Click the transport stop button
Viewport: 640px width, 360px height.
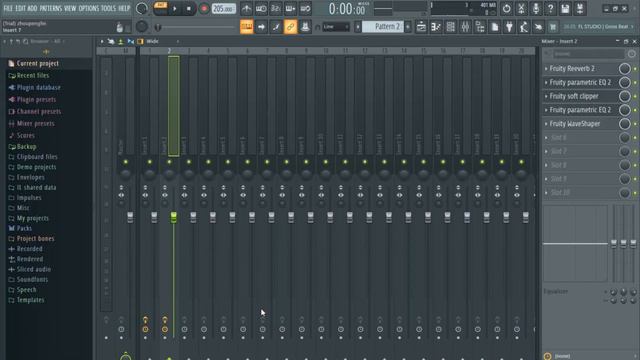[189, 9]
